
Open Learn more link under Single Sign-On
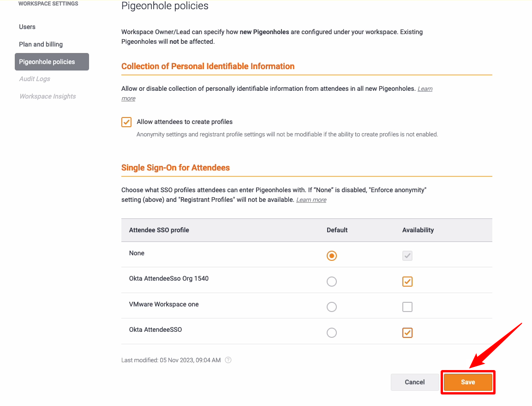click(x=311, y=200)
